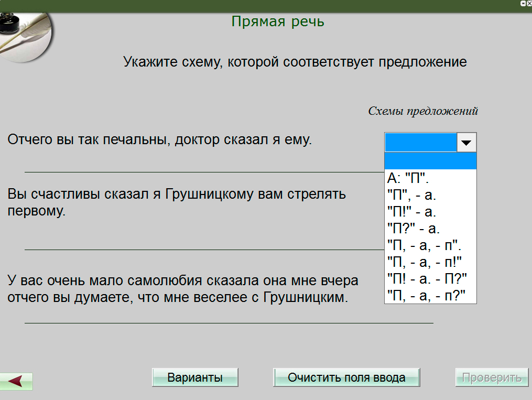
Task: Choose the "П! - а. - П?" scheme
Action: pos(427,278)
